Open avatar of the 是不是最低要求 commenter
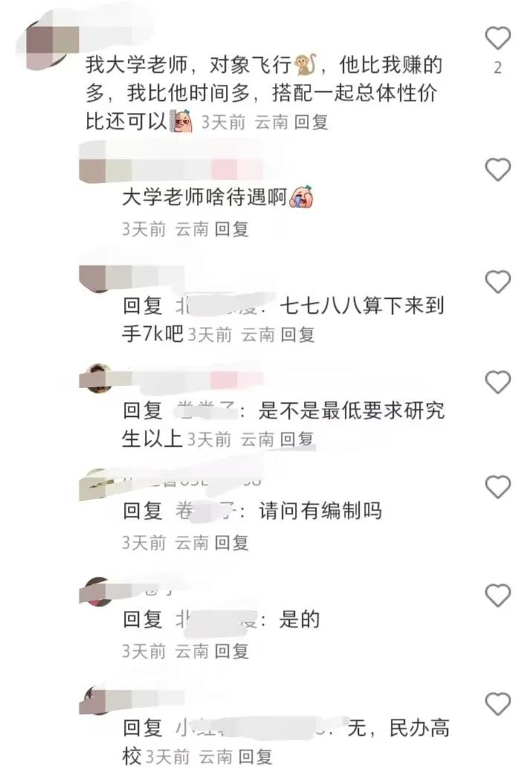532x767 pixels. [99, 378]
